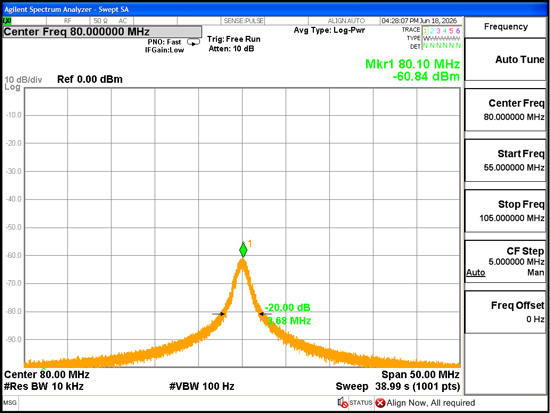Click the STATUS speaker icon
This screenshot has height=413, width=550.
(x=342, y=402)
